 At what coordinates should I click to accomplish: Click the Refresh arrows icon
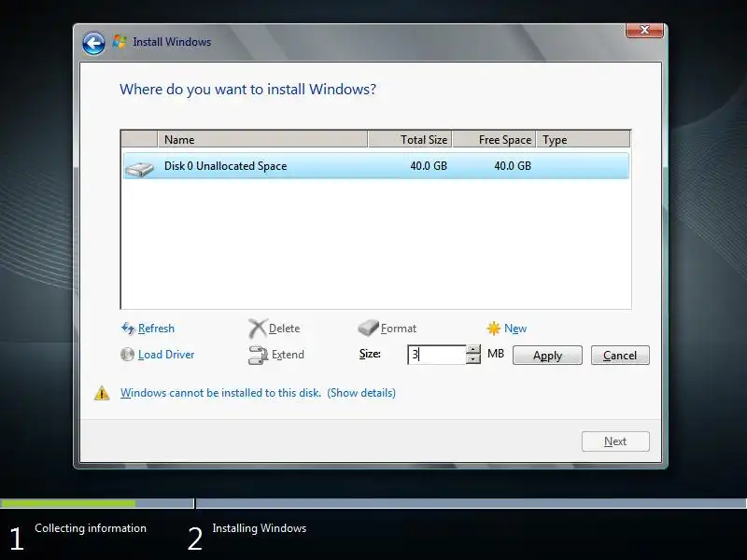pos(128,329)
